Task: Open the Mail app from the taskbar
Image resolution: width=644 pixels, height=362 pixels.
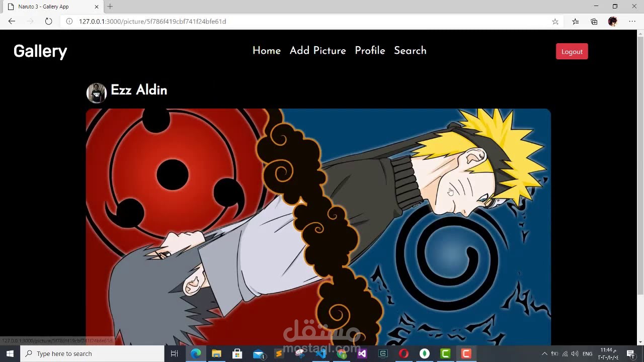Action: 258,353
